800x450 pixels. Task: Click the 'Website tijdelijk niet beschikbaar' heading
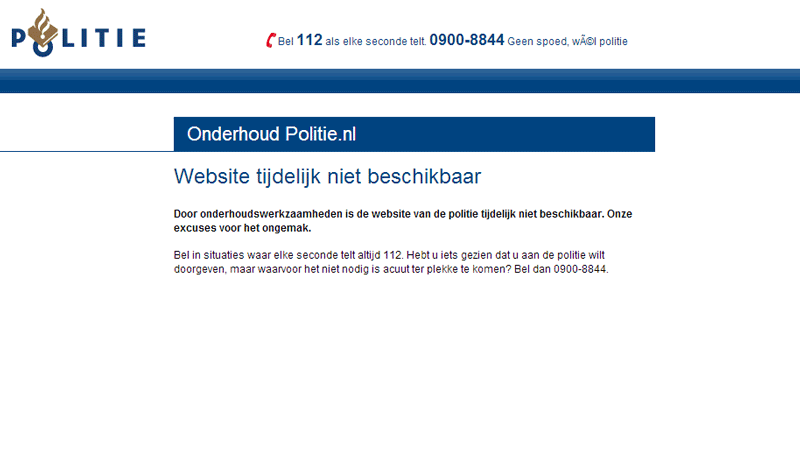[x=328, y=177]
